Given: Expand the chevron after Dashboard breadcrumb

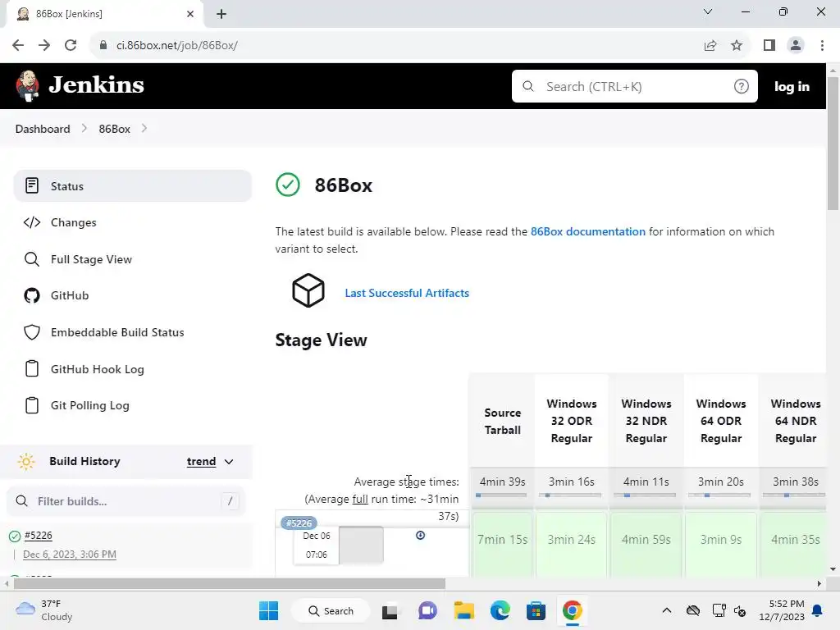Looking at the screenshot, I should (84, 129).
